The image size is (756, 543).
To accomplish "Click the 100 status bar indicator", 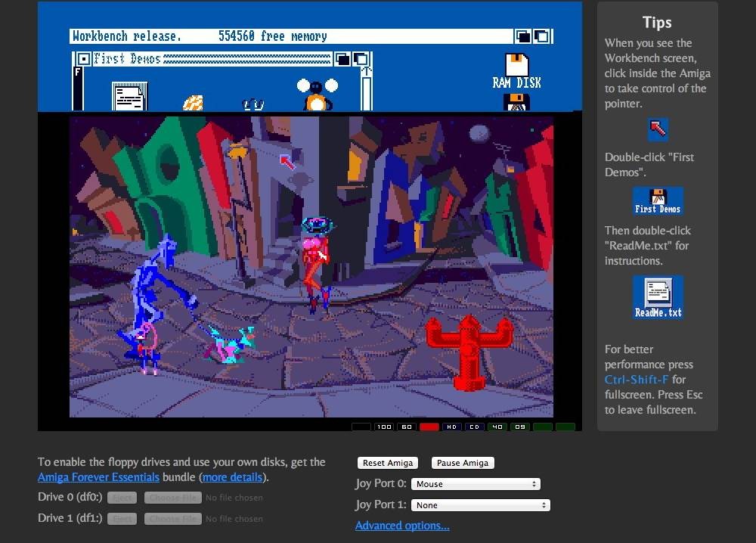I will [x=384, y=427].
